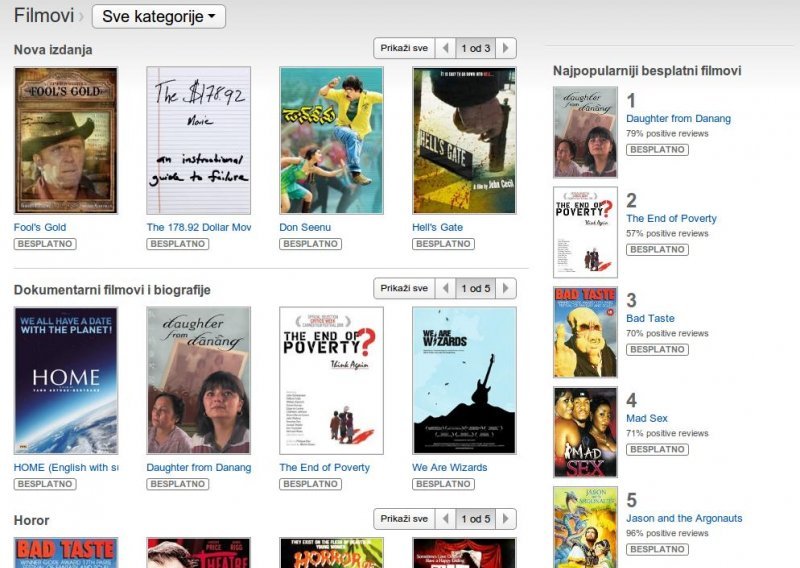Click rank 2 The End of Poverty link
This screenshot has width=800, height=568.
point(671,218)
